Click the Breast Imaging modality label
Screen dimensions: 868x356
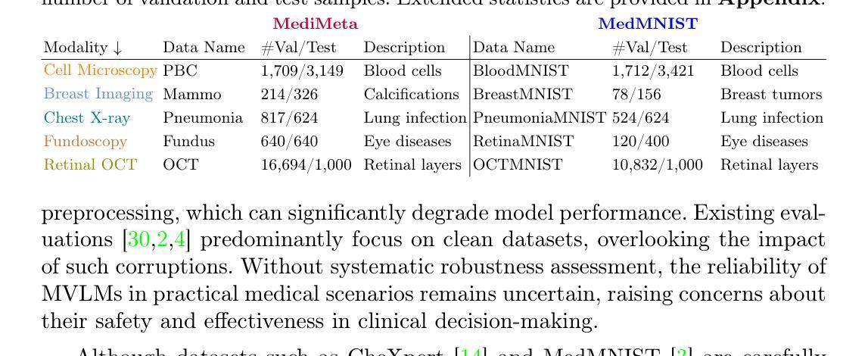[98, 94]
